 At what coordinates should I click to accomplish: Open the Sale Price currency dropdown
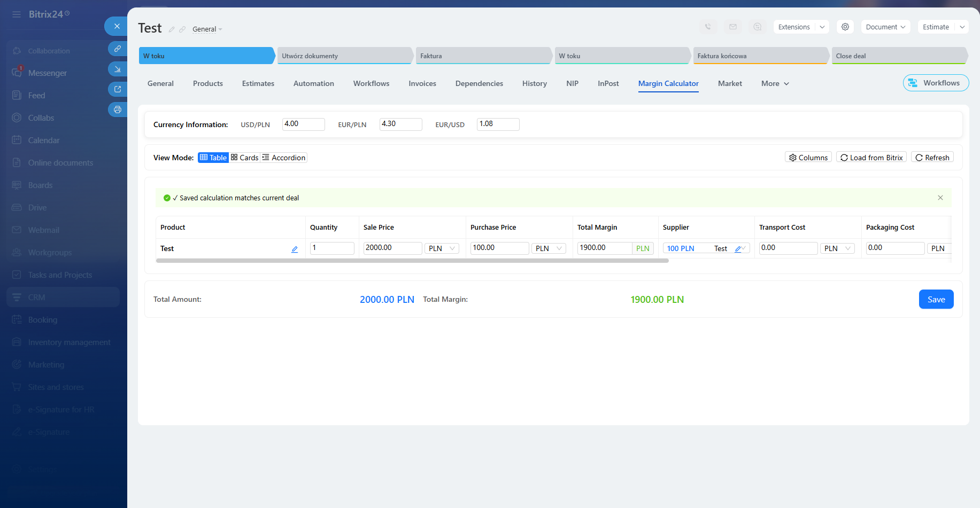coord(442,248)
